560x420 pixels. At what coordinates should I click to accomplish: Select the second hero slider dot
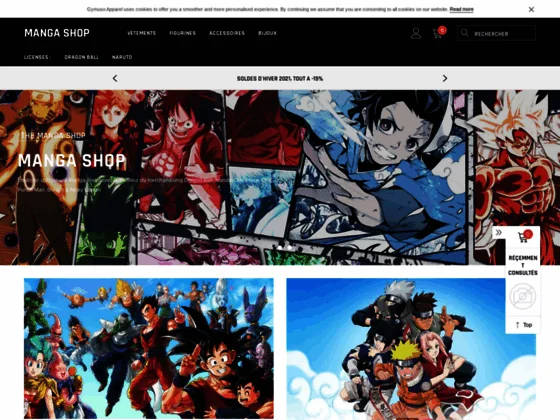[x=290, y=247]
